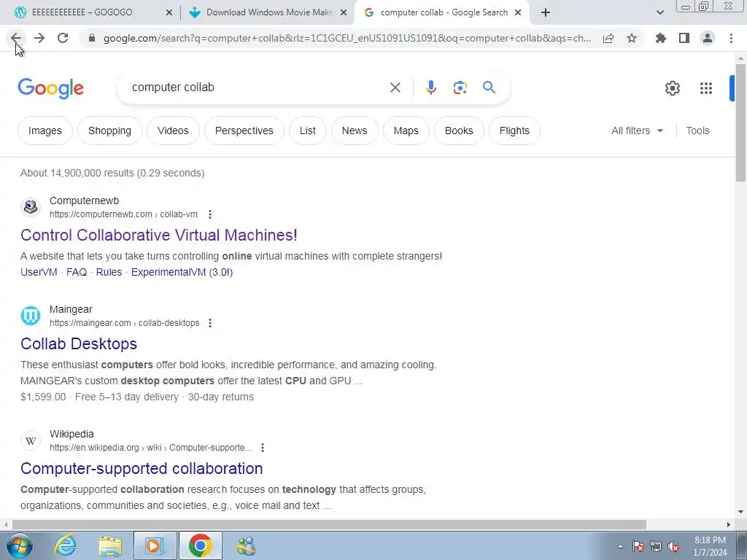Open the Collab Desktops result

79,344
